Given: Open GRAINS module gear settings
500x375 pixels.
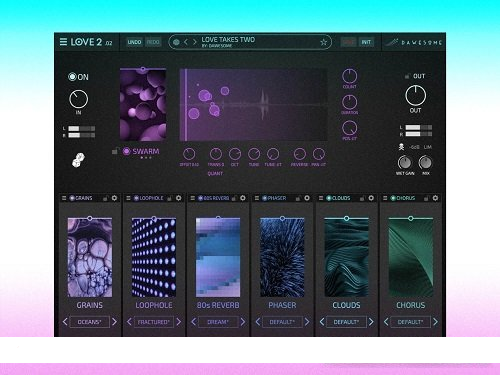Looking at the screenshot, I should (x=114, y=198).
